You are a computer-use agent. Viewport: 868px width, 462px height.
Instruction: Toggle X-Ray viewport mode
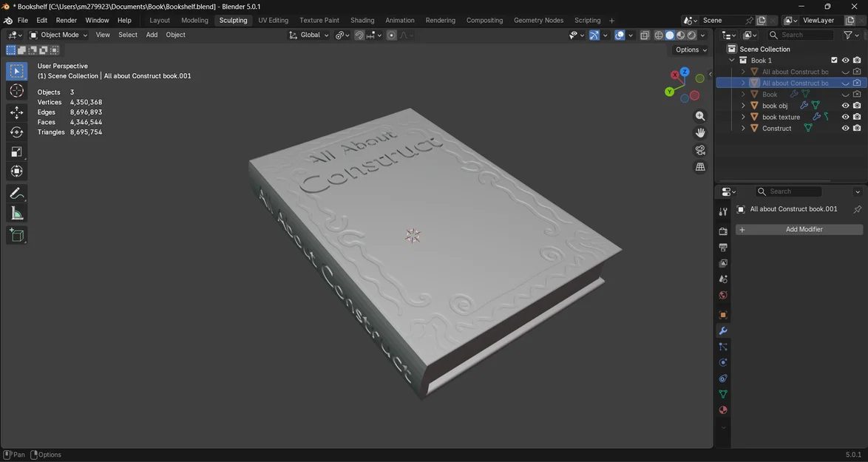pyautogui.click(x=645, y=35)
